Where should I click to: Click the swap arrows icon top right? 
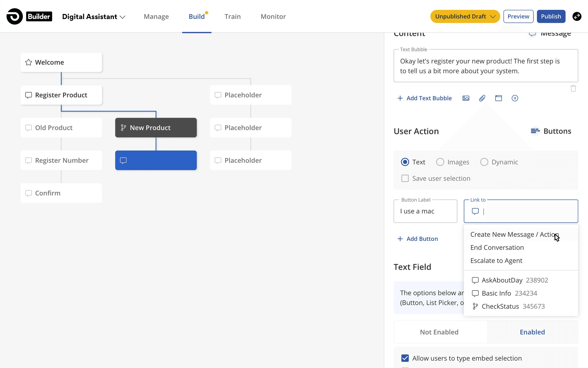point(576,16)
